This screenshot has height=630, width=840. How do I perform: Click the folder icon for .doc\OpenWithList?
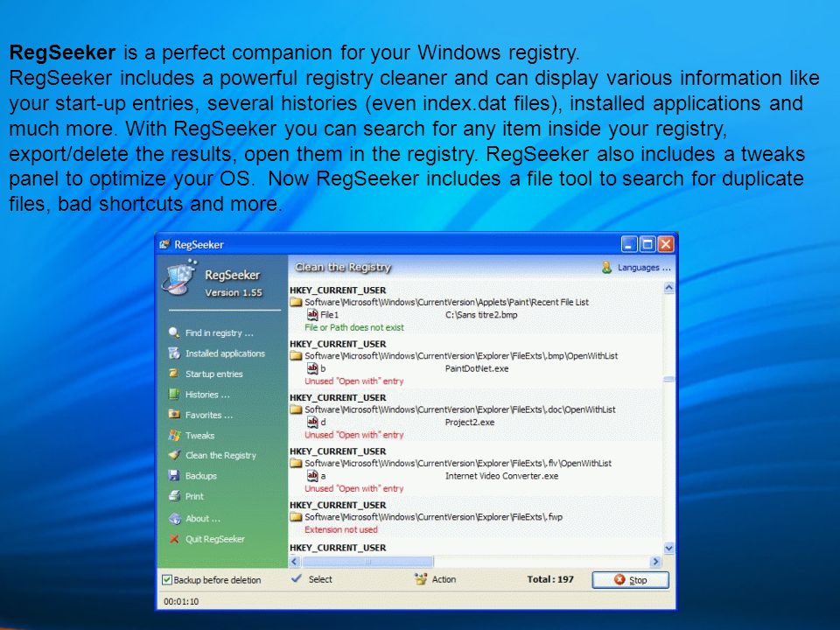point(296,409)
